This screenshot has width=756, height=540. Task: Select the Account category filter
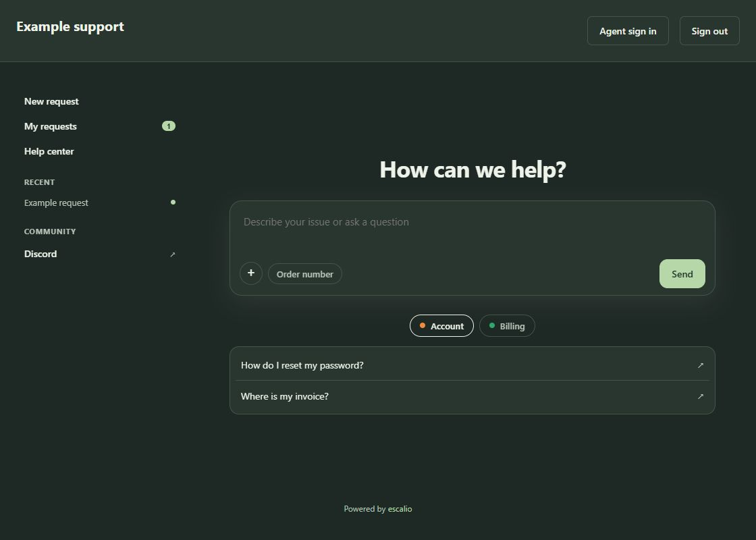click(x=441, y=326)
